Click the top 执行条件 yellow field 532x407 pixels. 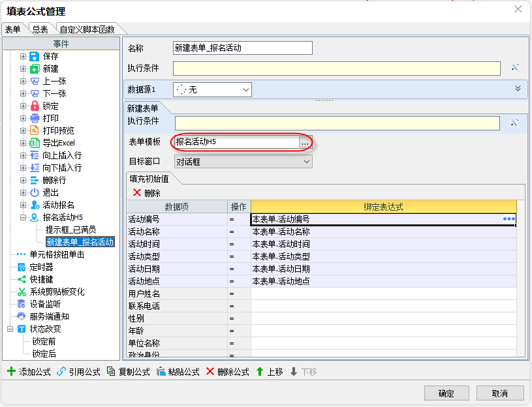337,68
